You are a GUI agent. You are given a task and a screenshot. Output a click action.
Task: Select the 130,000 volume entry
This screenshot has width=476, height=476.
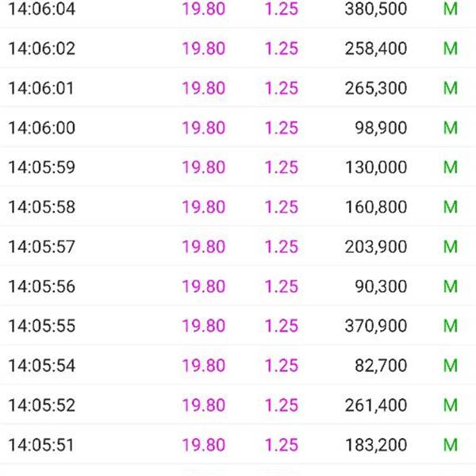click(376, 167)
